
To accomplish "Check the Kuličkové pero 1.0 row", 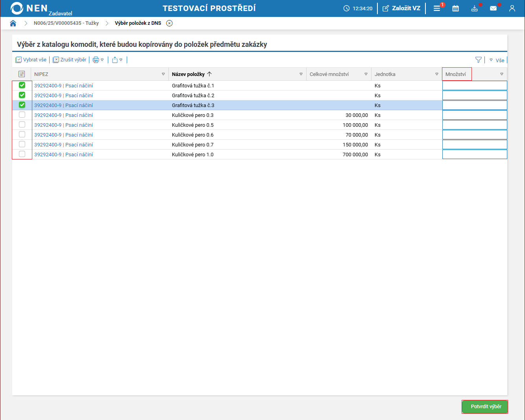I will point(22,154).
